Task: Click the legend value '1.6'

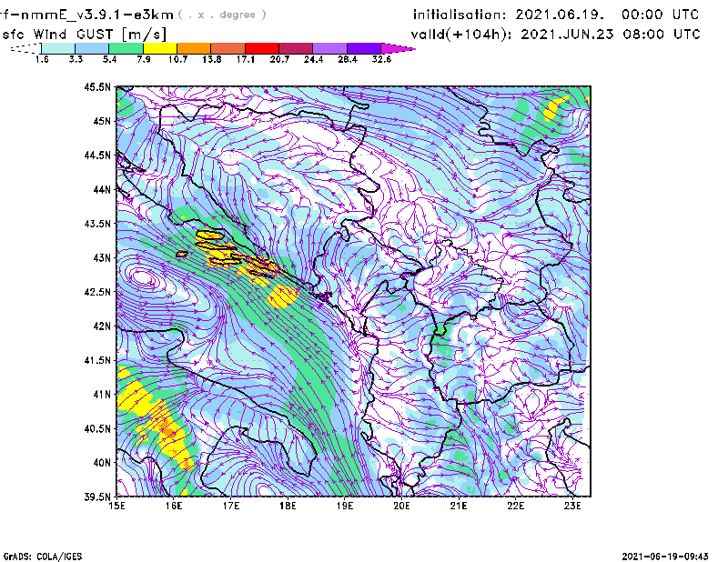Action: coord(42,59)
